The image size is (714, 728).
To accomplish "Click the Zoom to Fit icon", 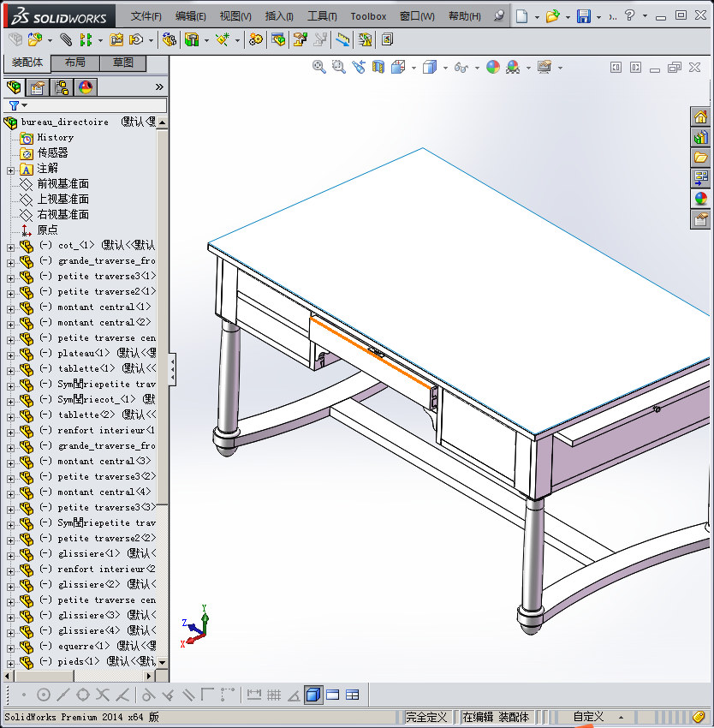I will click(x=319, y=68).
